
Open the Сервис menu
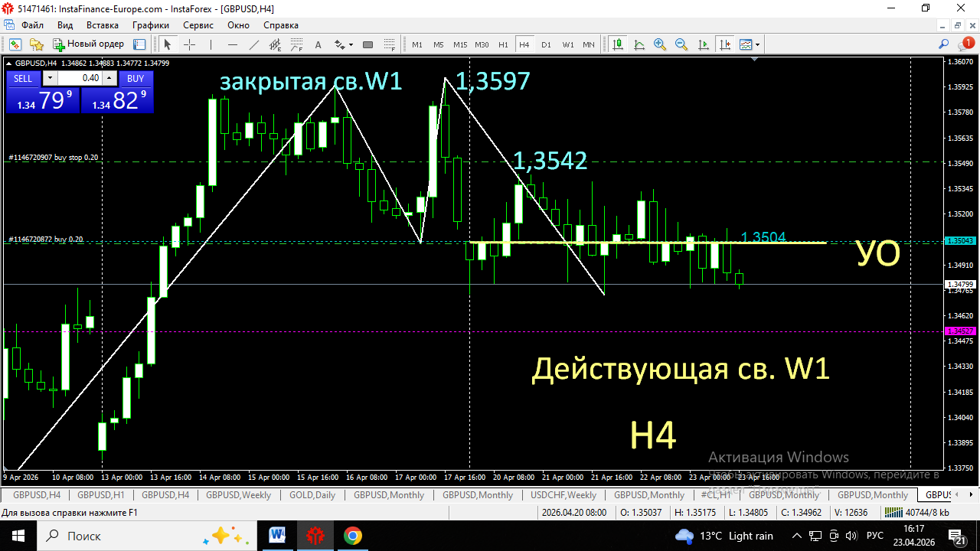pyautogui.click(x=198, y=24)
